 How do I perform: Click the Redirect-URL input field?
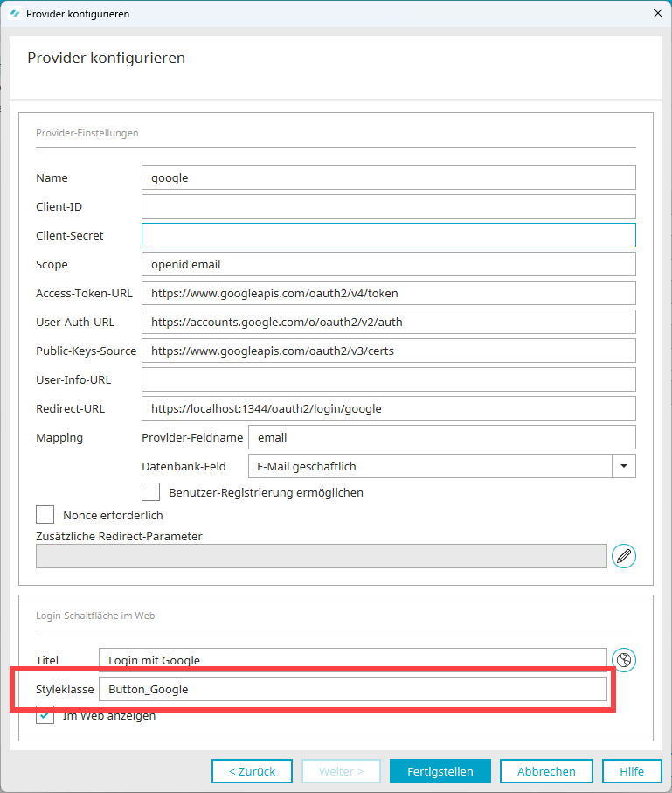(388, 408)
